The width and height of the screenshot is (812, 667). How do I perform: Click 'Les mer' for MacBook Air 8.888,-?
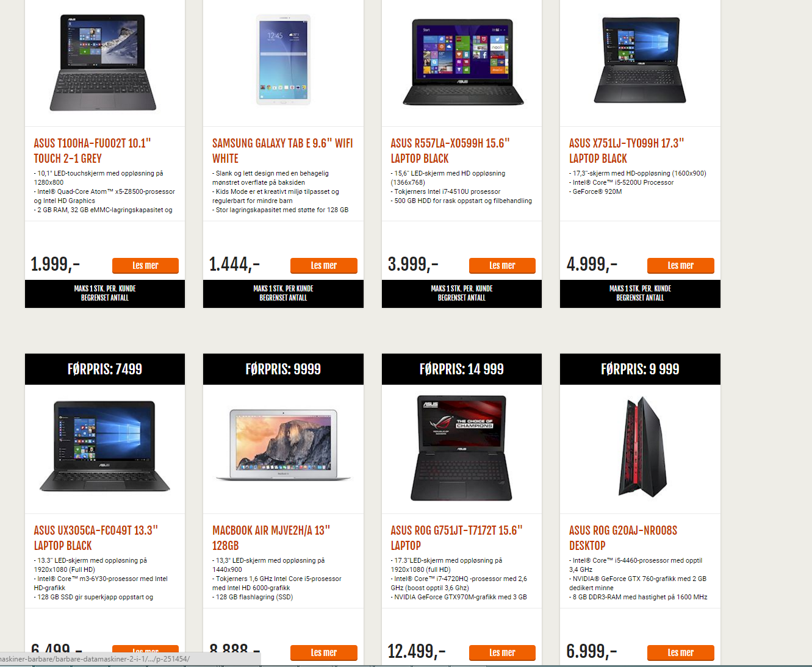pos(324,653)
